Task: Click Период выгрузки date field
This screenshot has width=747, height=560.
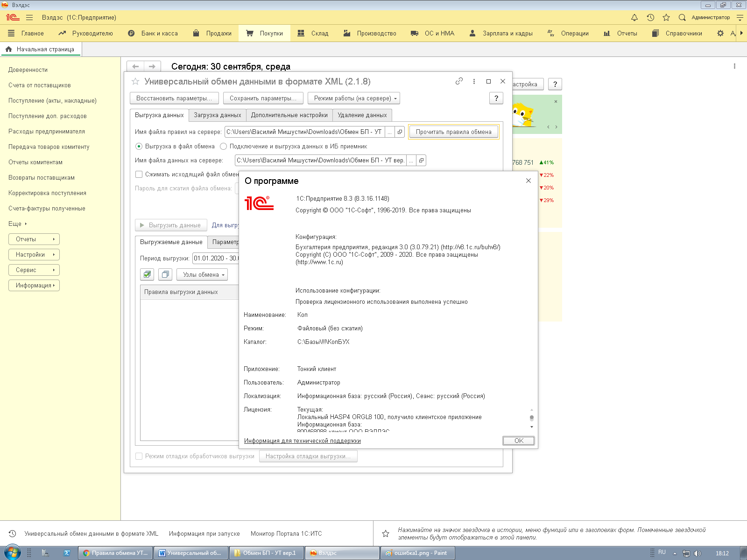Action: (x=216, y=258)
